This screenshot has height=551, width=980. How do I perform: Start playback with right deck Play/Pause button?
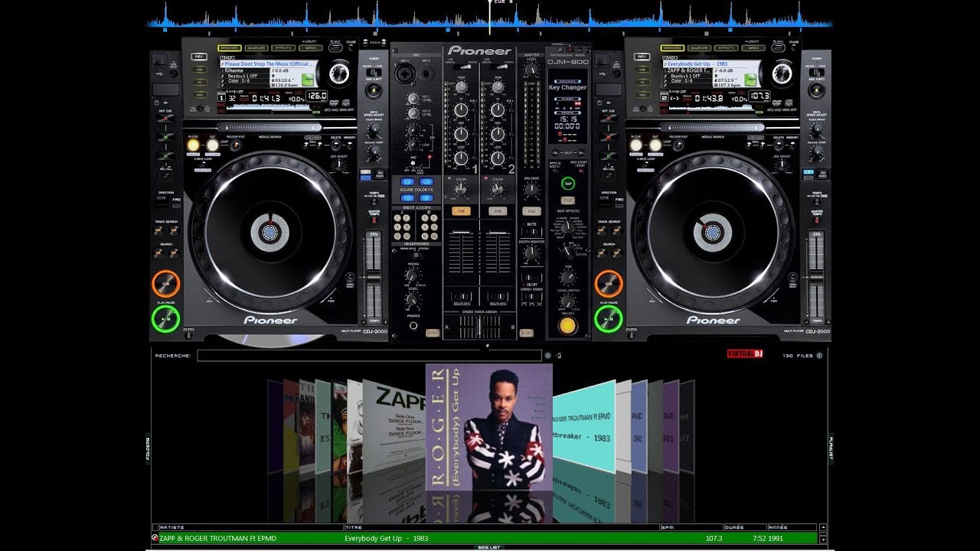(609, 319)
